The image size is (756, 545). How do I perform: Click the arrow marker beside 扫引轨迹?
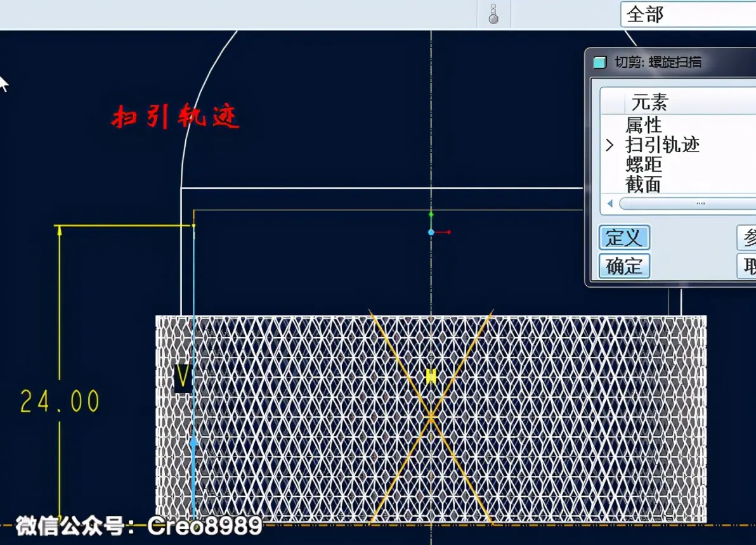[609, 144]
